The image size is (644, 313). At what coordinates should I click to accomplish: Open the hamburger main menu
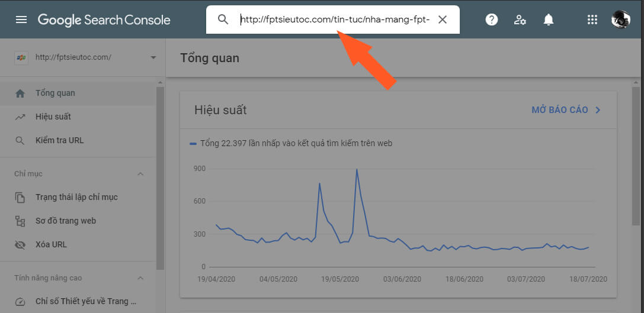click(21, 20)
